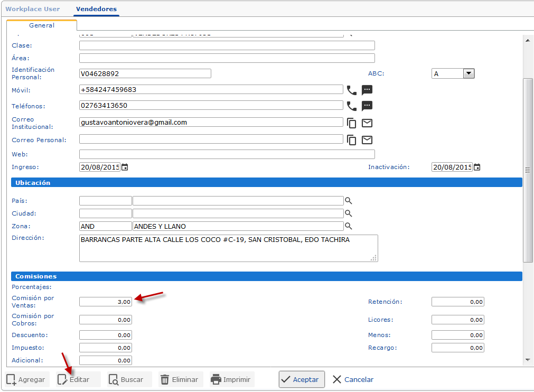The width and height of the screenshot is (534, 392).
Task: Click the Comisión por Ventas field
Action: pyautogui.click(x=105, y=302)
